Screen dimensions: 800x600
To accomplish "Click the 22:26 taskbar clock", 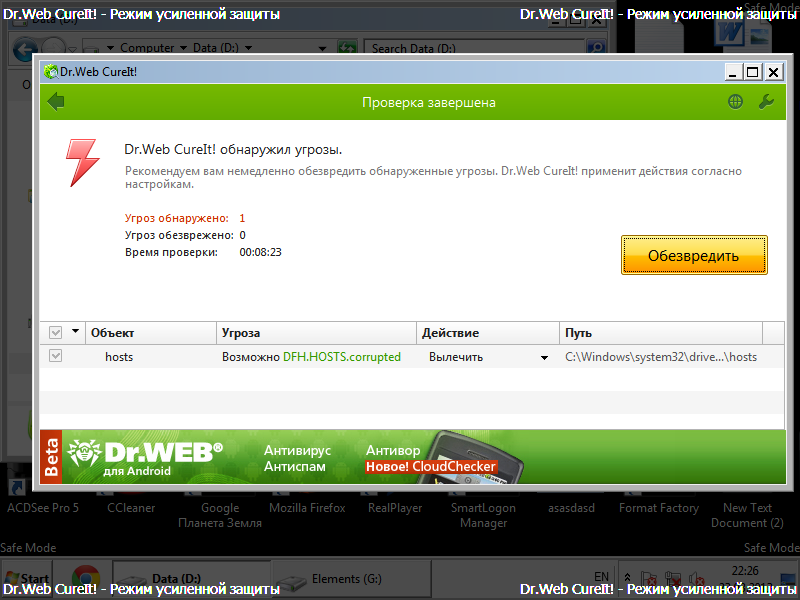I will (745, 570).
